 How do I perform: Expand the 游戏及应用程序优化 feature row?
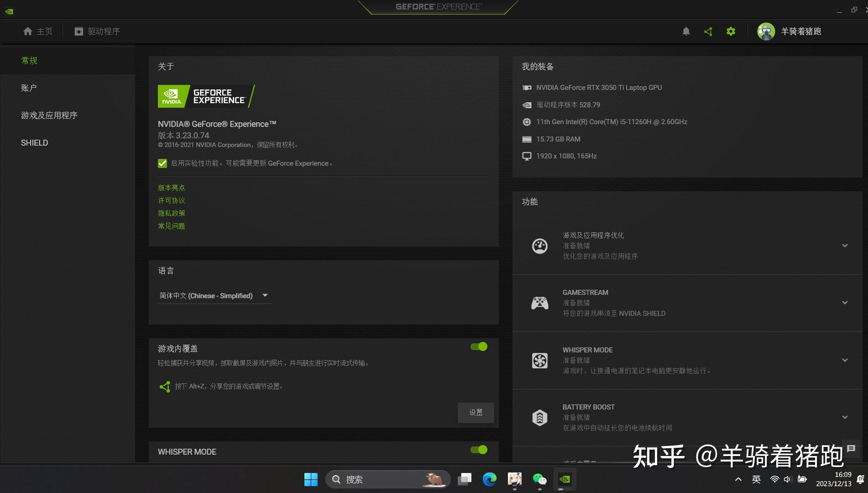845,246
